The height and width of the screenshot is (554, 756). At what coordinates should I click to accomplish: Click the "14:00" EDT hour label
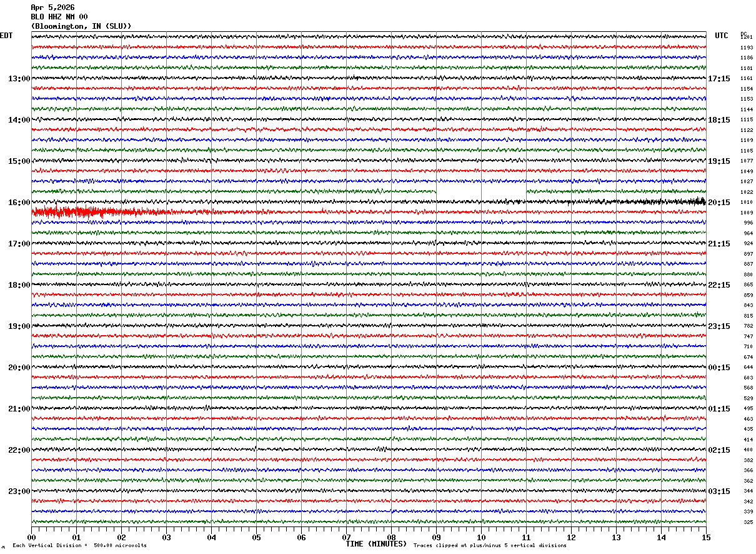pyautogui.click(x=19, y=120)
